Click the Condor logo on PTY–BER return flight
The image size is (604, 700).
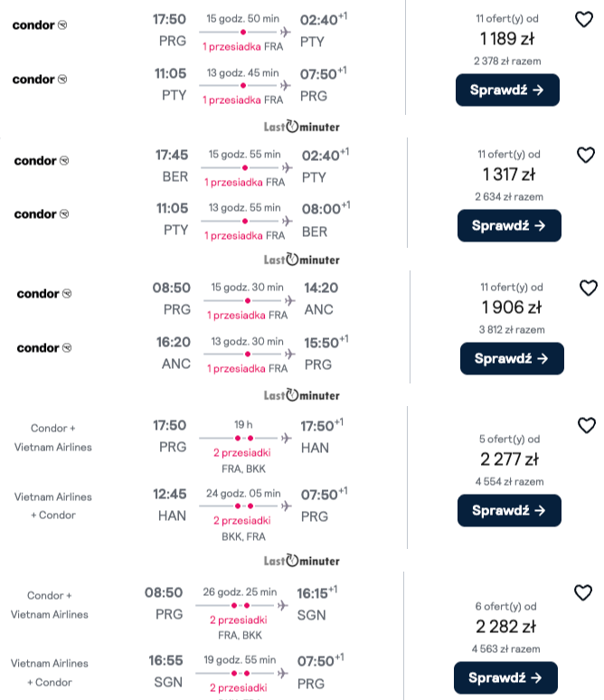42,214
